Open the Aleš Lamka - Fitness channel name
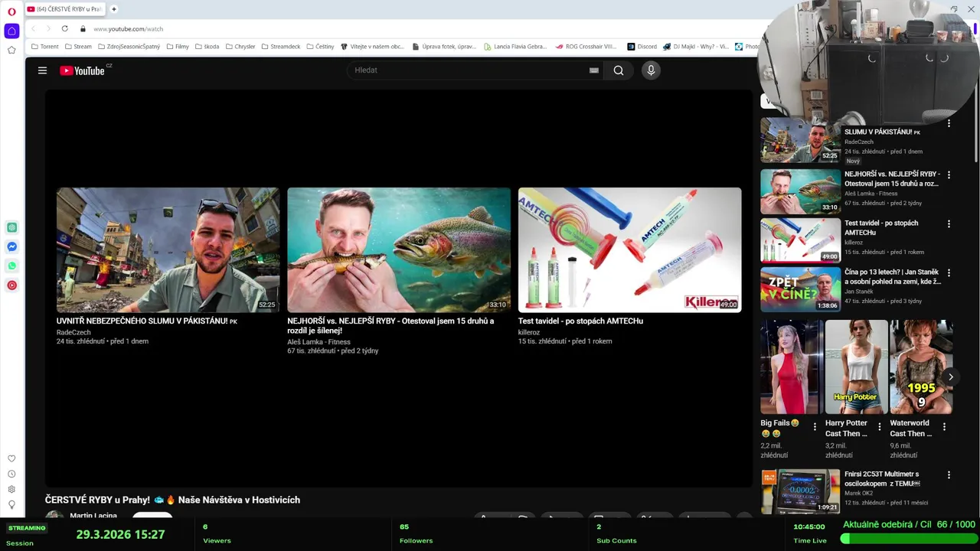This screenshot has height=551, width=980. 318,342
